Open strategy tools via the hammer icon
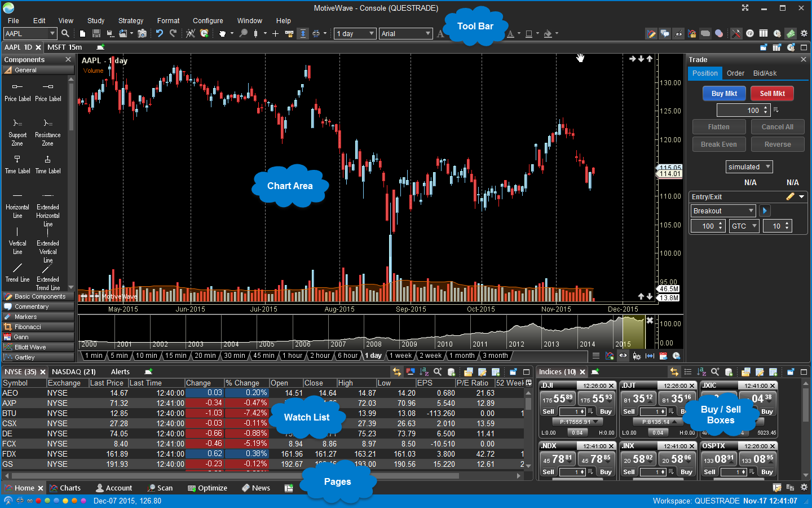Viewport: 812px width, 508px height. [x=736, y=33]
